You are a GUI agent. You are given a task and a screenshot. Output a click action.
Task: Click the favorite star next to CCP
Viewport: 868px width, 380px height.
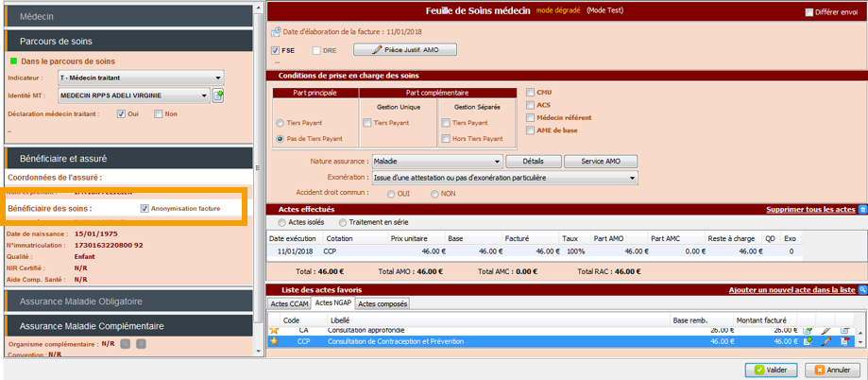coord(275,341)
